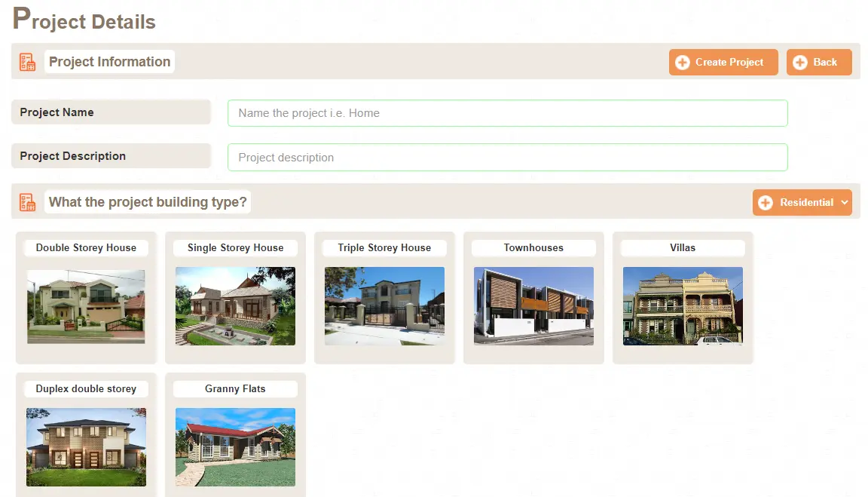Select the Triple Storey House photo
The image size is (868, 497).
[384, 306]
